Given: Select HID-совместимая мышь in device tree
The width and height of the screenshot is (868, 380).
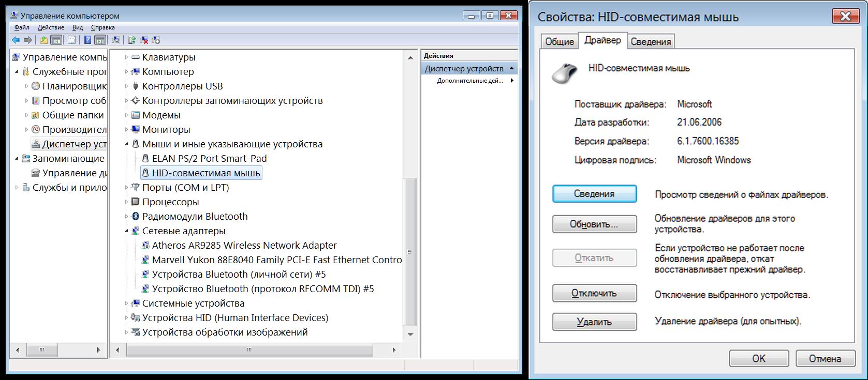Looking at the screenshot, I should (201, 173).
